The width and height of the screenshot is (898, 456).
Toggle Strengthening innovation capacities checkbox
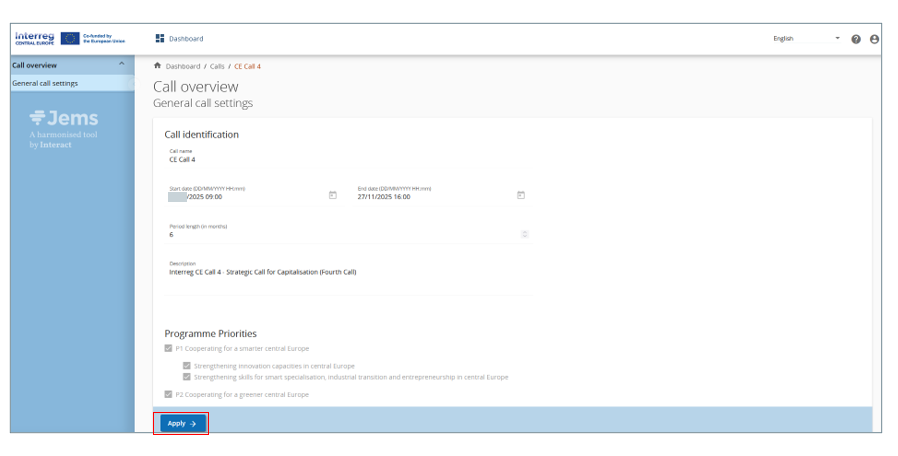click(x=187, y=366)
